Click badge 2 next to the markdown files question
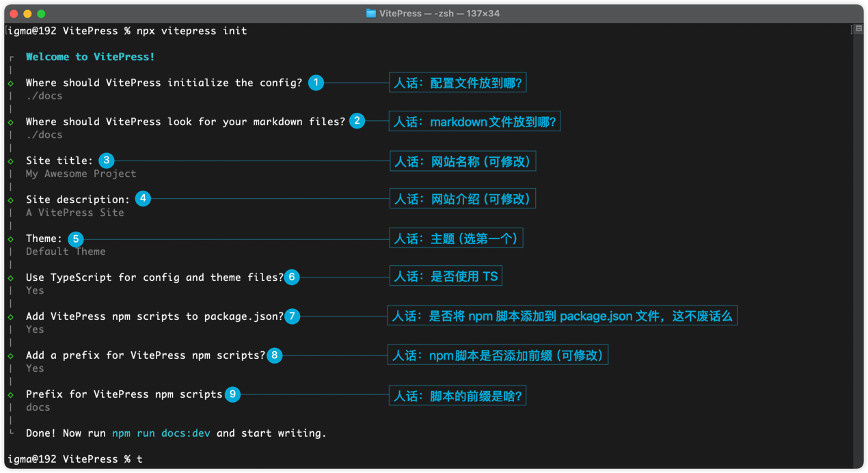Viewport: 868px width, 473px height. point(357,121)
